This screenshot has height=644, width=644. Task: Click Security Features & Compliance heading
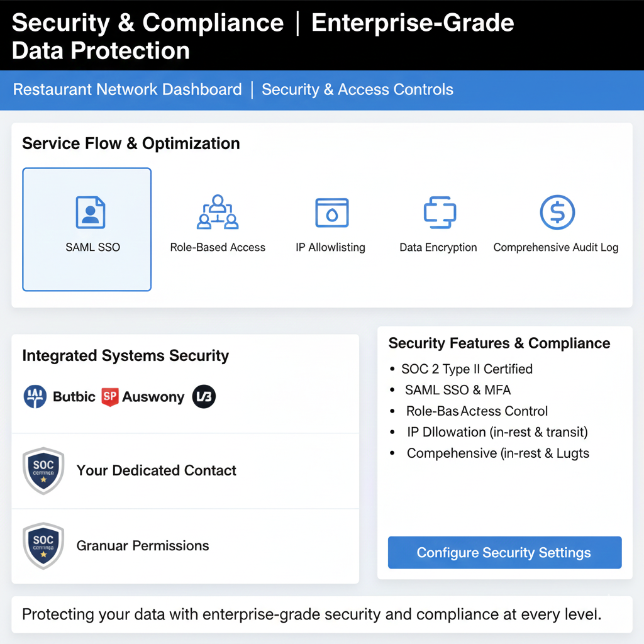pos(499,343)
